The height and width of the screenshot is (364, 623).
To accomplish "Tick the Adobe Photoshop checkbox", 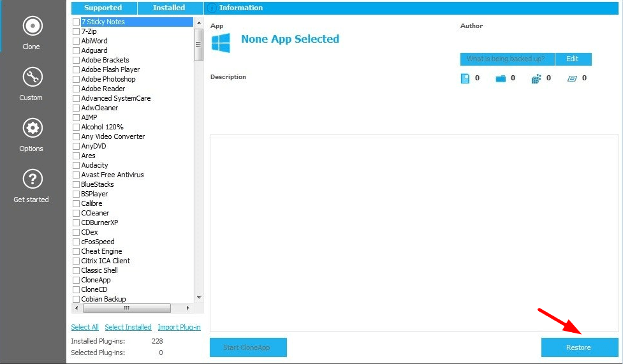I will click(x=77, y=79).
